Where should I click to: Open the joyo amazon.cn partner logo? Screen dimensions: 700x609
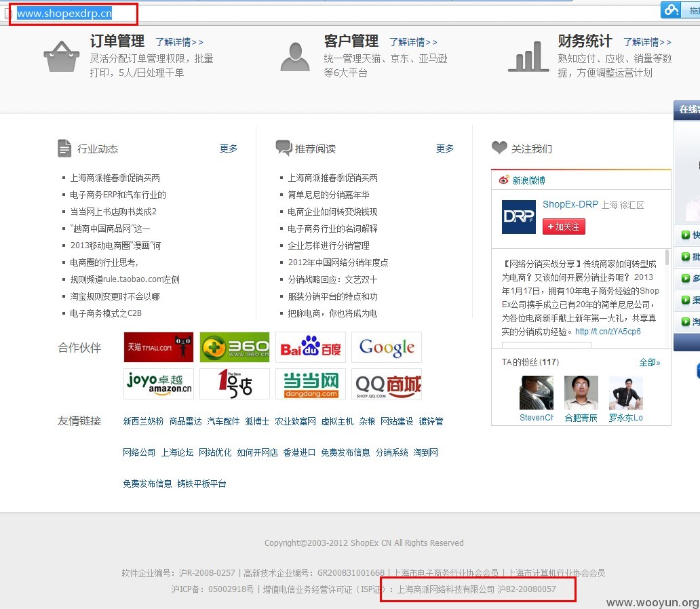click(159, 384)
